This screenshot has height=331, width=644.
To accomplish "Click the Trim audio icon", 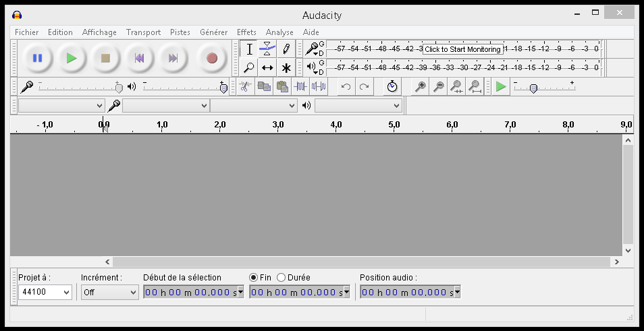I will [x=300, y=86].
